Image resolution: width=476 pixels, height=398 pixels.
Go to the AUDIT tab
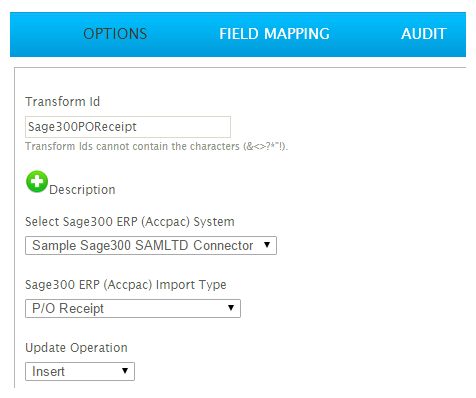[424, 34]
